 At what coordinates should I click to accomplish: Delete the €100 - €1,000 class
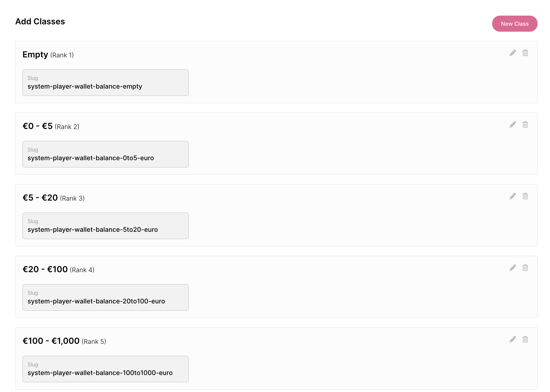[525, 339]
